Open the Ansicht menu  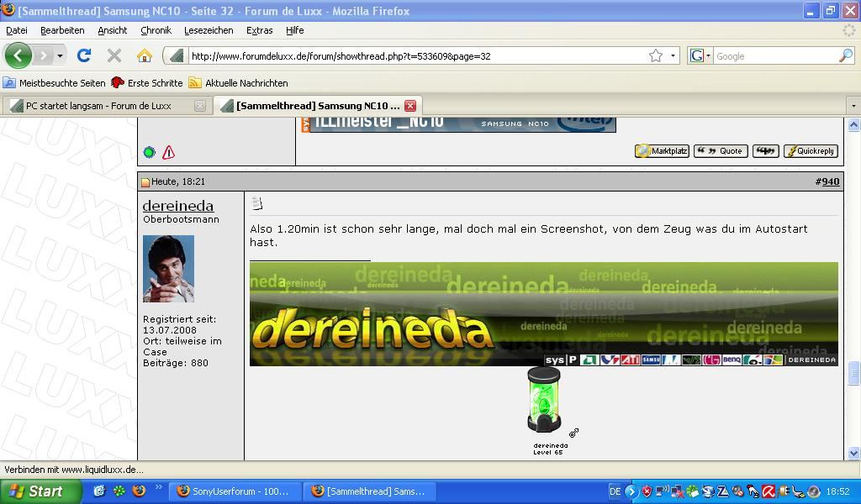pyautogui.click(x=112, y=30)
